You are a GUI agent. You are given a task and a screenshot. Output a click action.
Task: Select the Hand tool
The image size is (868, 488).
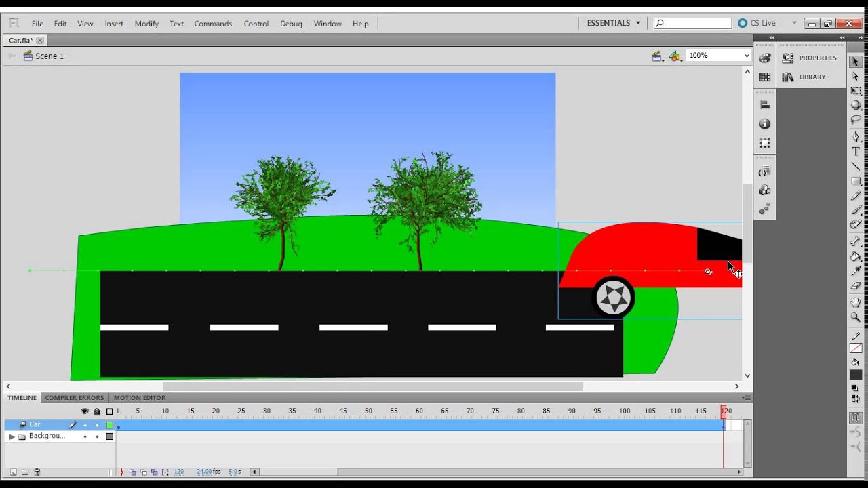tap(856, 302)
